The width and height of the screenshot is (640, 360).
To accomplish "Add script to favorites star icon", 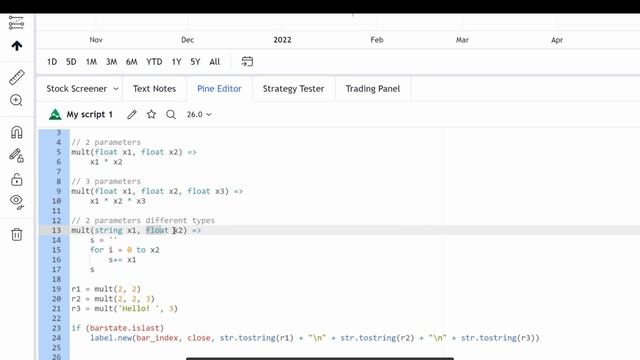I will 151,114.
